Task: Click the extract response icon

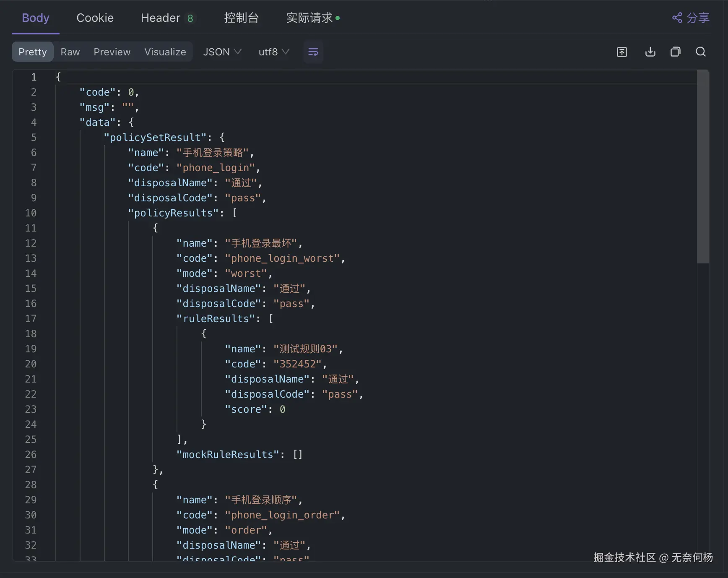Action: point(622,52)
